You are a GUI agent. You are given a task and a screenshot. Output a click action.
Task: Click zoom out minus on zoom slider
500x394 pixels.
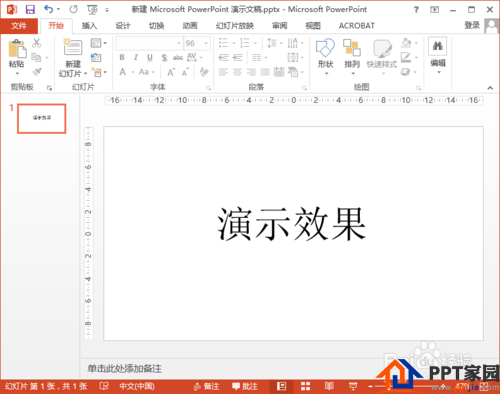point(371,386)
